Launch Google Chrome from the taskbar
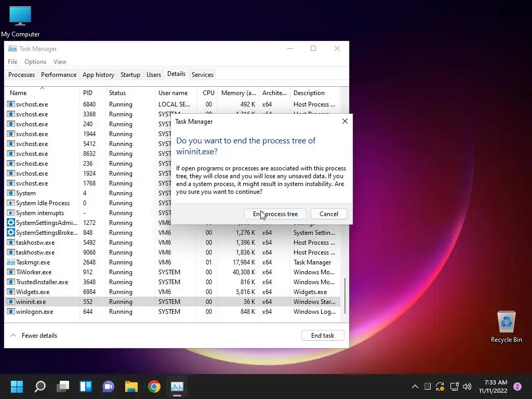The width and height of the screenshot is (532, 399). pyautogui.click(x=154, y=387)
